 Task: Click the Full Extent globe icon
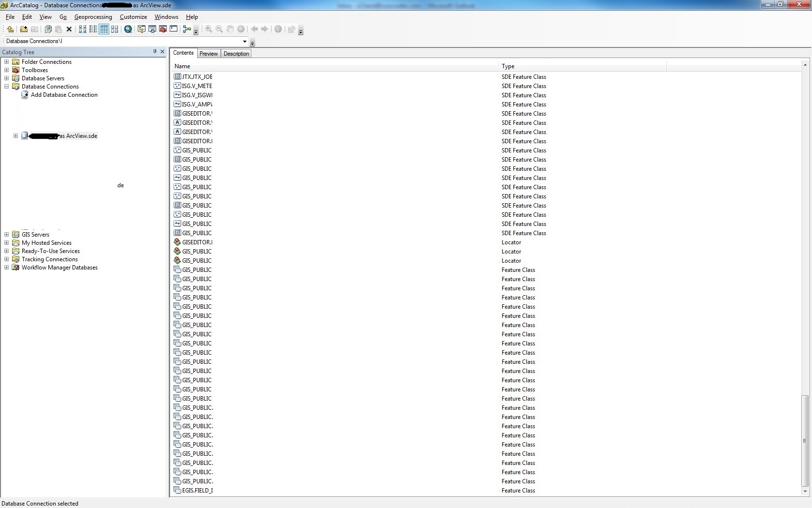(x=241, y=30)
